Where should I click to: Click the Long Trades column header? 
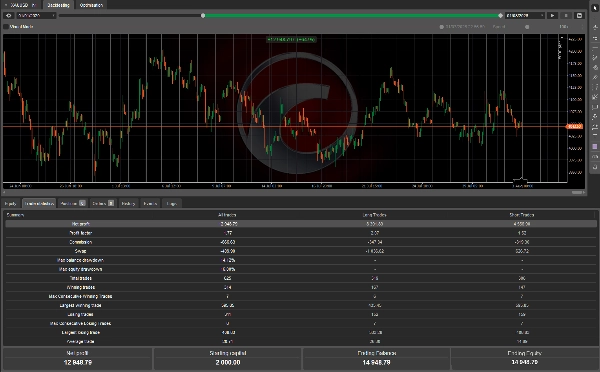[374, 215]
